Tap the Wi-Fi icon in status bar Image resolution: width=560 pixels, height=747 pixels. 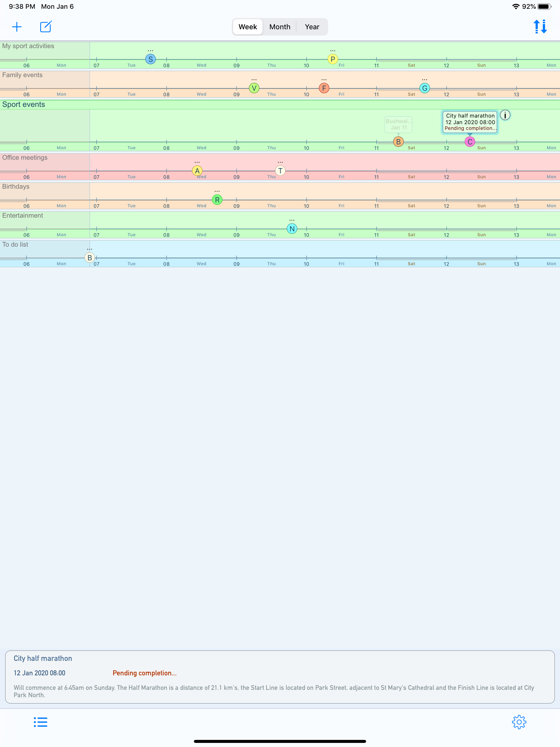point(516,6)
